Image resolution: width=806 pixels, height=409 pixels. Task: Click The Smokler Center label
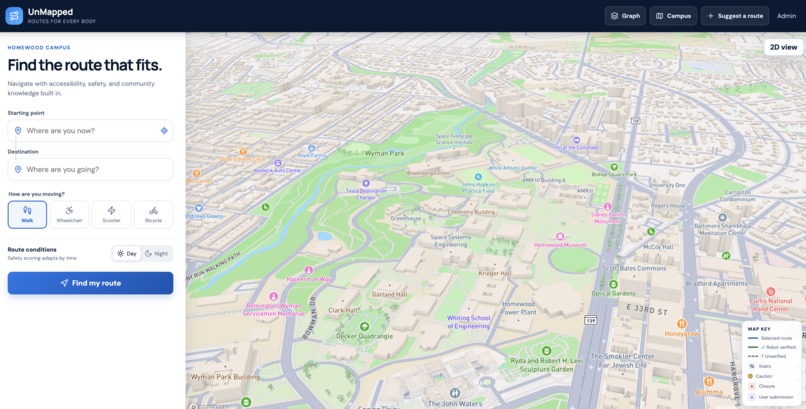tap(622, 360)
